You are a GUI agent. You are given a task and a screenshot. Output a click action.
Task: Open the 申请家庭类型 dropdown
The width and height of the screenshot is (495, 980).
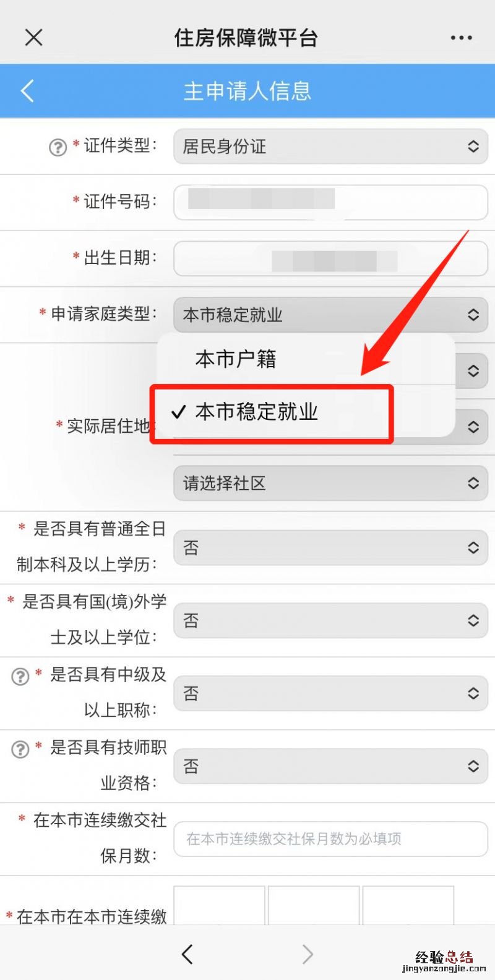331,315
